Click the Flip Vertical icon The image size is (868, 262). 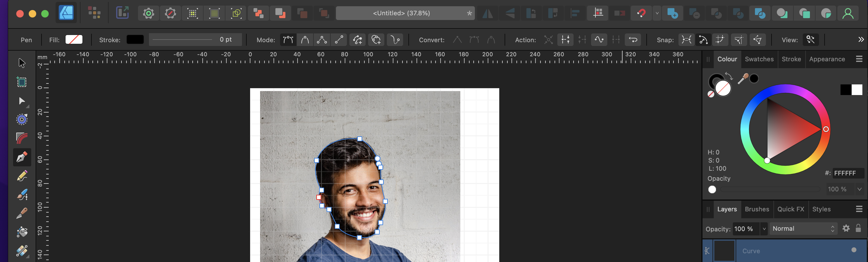510,13
